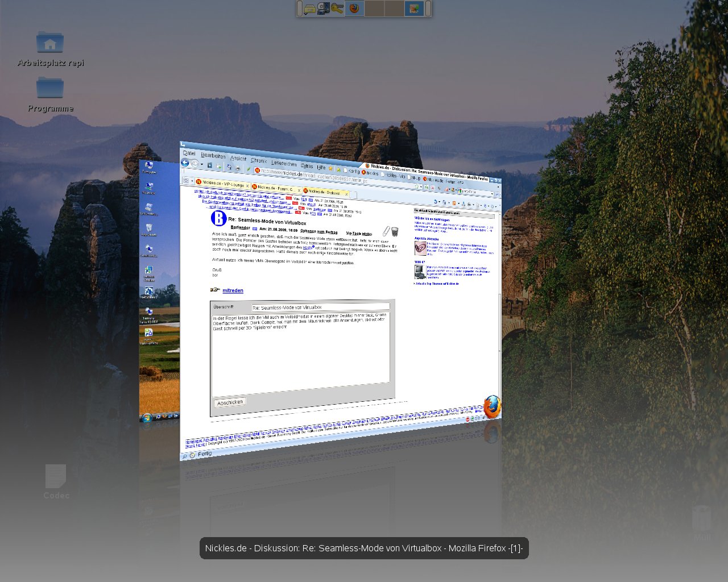The height and width of the screenshot is (582, 728).
Task: Select the third empty workspace in pager
Action: click(x=394, y=9)
